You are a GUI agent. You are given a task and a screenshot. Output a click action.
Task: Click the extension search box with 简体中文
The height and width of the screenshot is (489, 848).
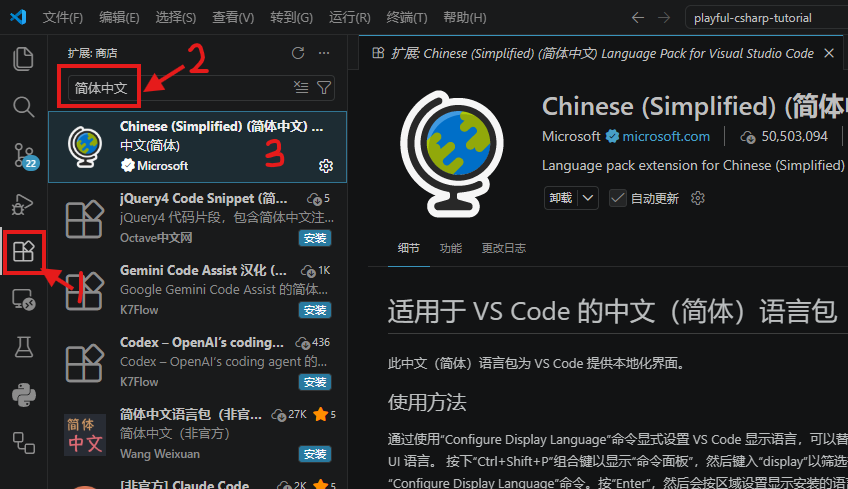point(201,88)
